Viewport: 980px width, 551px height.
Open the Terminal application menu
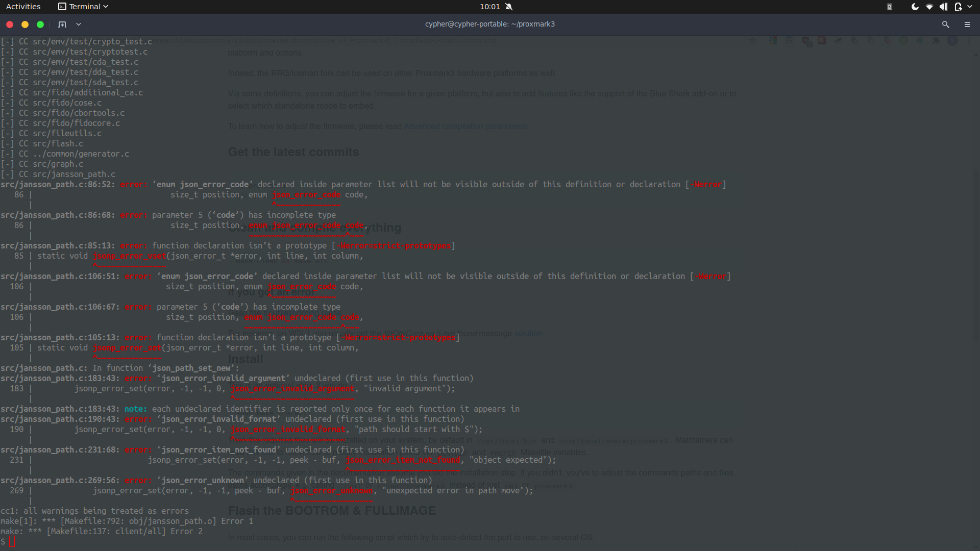pos(83,7)
